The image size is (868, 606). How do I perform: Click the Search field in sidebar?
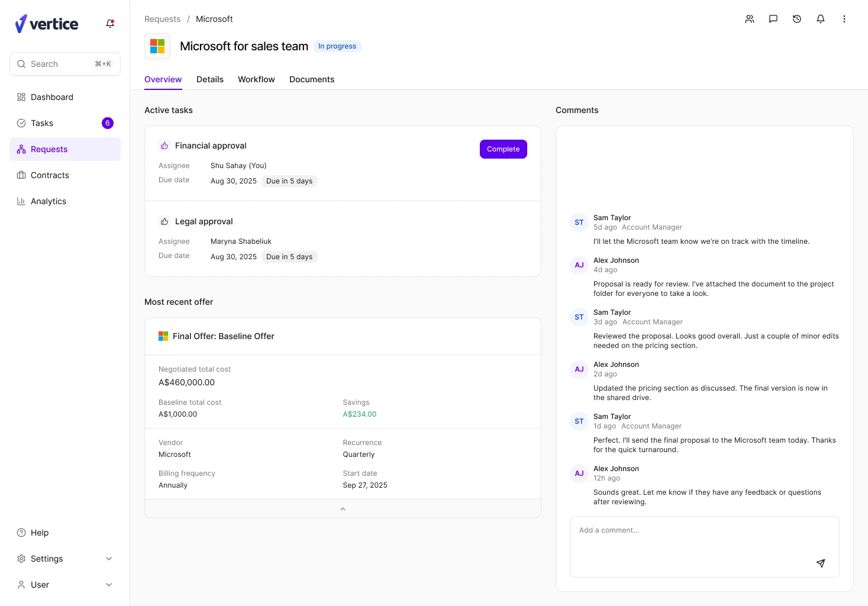pos(65,64)
